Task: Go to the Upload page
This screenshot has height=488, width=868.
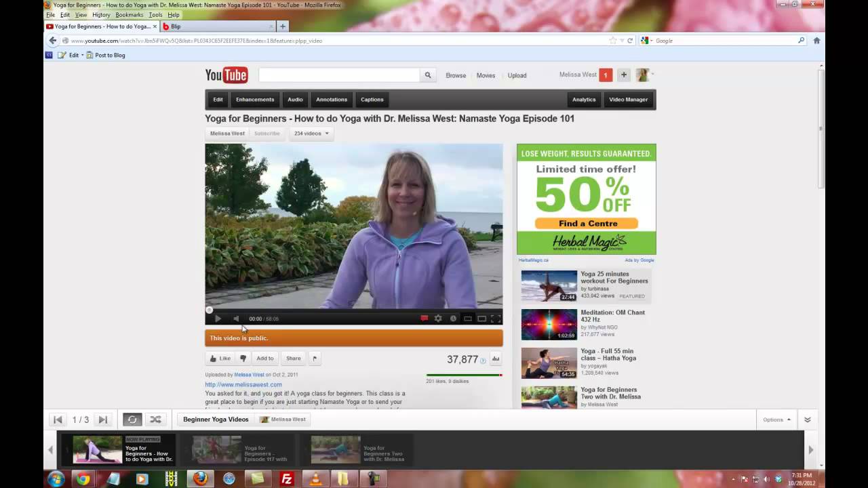Action: tap(517, 75)
